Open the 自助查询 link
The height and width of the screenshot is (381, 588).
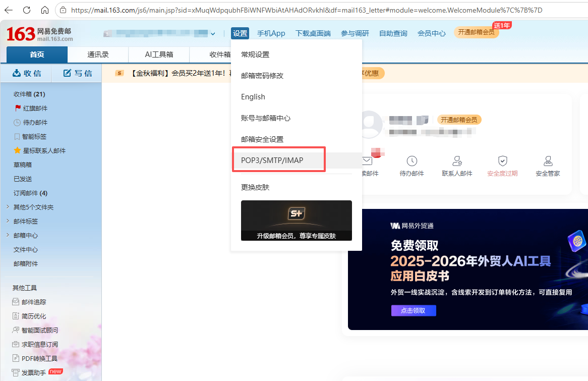(x=393, y=33)
